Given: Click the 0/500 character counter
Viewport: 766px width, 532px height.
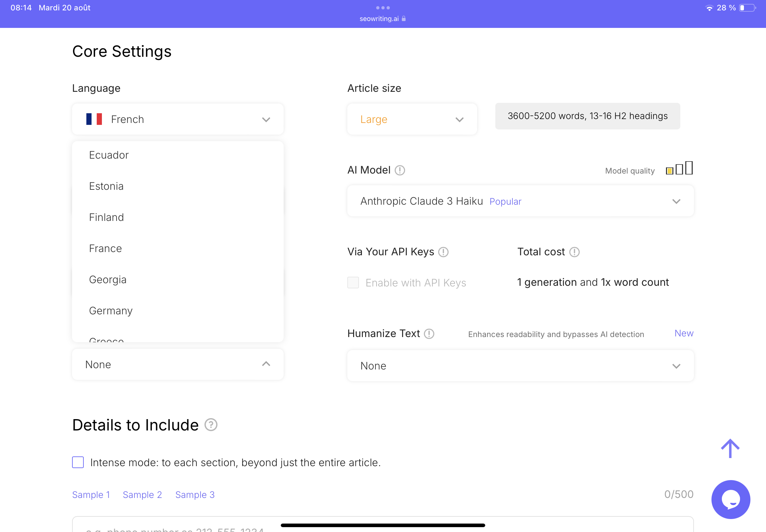Looking at the screenshot, I should pos(679,494).
